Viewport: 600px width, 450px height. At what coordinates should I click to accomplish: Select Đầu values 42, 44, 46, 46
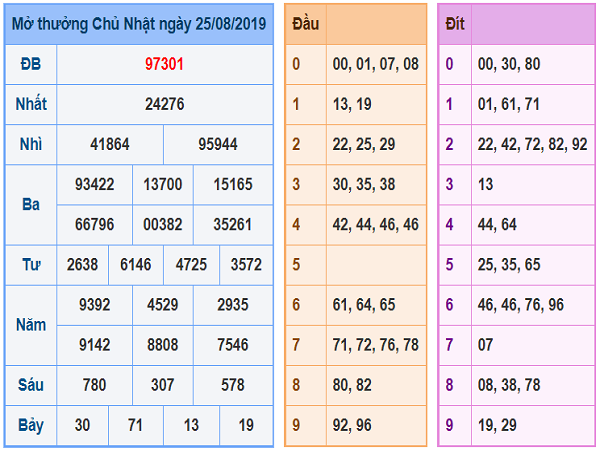[376, 224]
